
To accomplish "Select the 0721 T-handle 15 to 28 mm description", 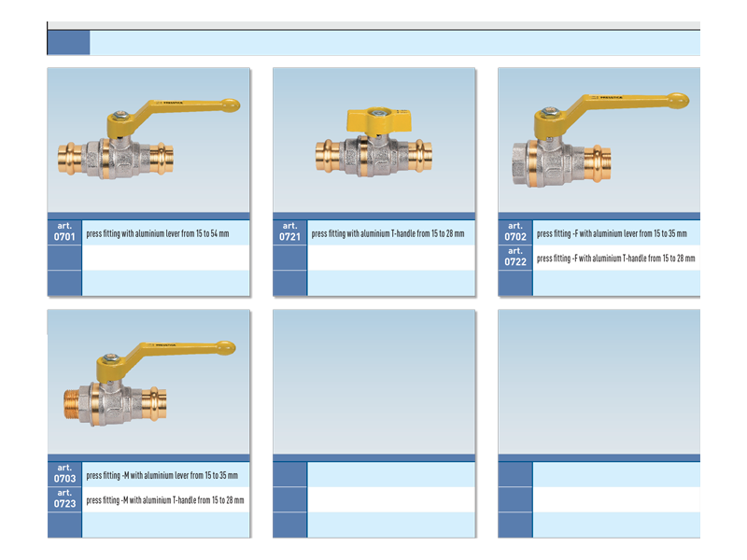I will 387,233.
